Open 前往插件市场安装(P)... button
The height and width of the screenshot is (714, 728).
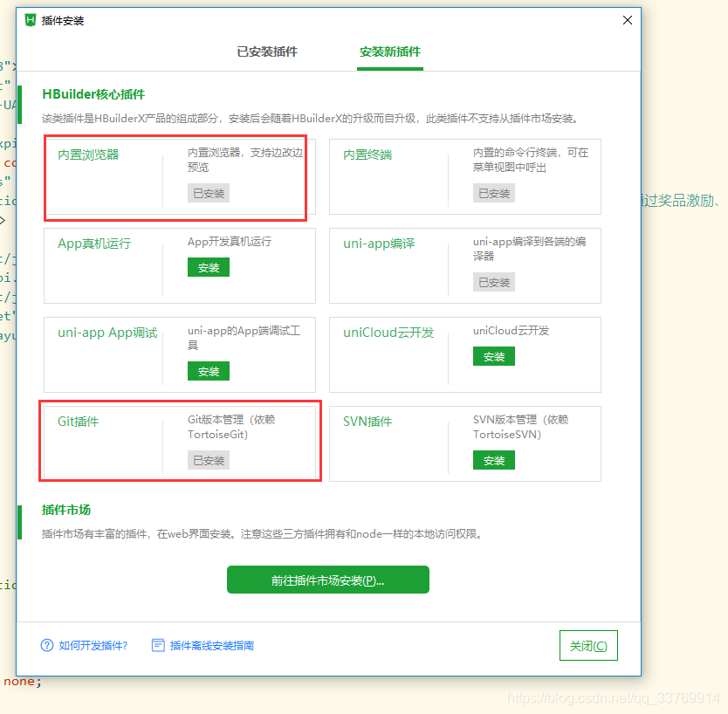(x=328, y=580)
